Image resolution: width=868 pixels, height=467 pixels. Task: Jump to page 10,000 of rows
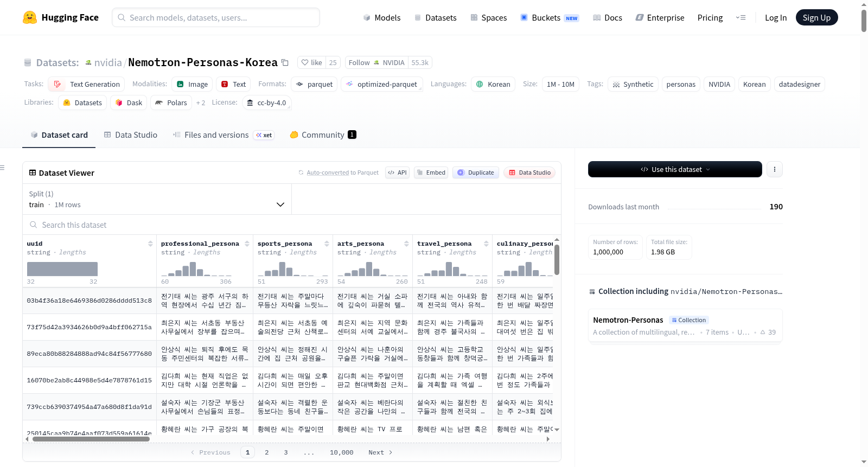(342, 452)
